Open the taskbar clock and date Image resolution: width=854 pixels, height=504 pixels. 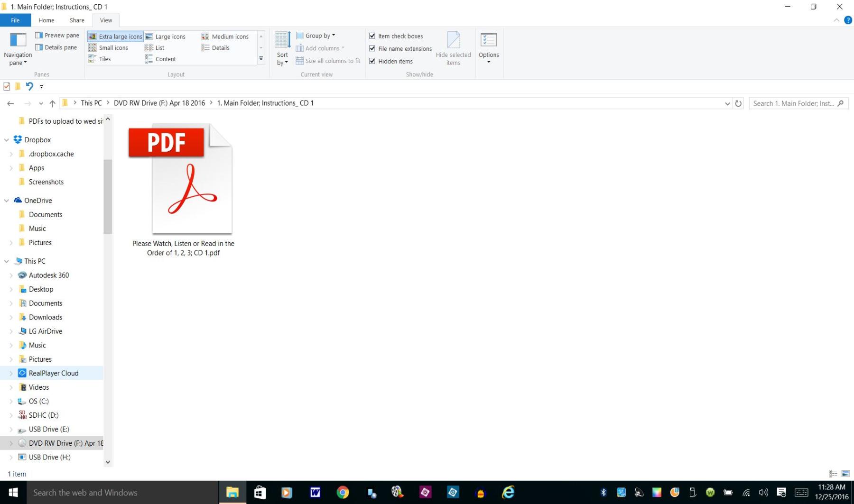click(832, 492)
